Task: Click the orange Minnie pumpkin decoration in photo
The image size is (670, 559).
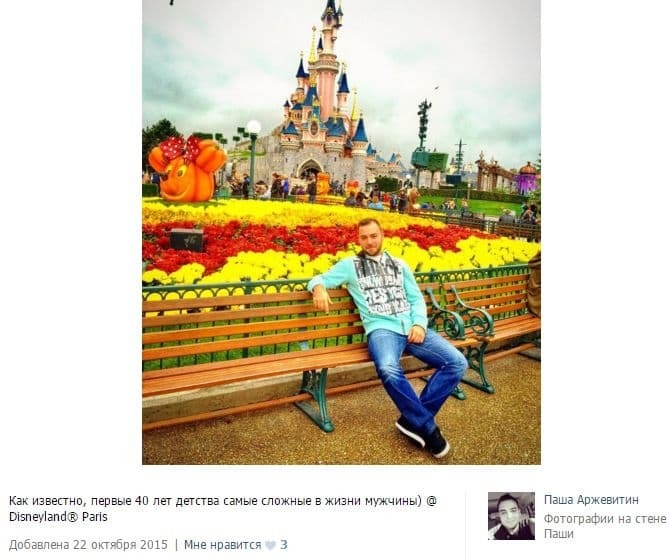Action: [187, 169]
